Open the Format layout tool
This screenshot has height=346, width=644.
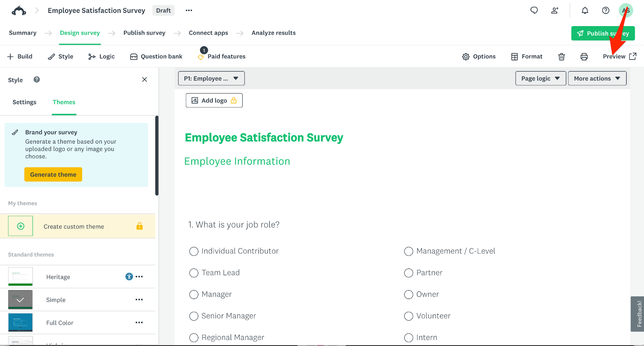click(526, 57)
